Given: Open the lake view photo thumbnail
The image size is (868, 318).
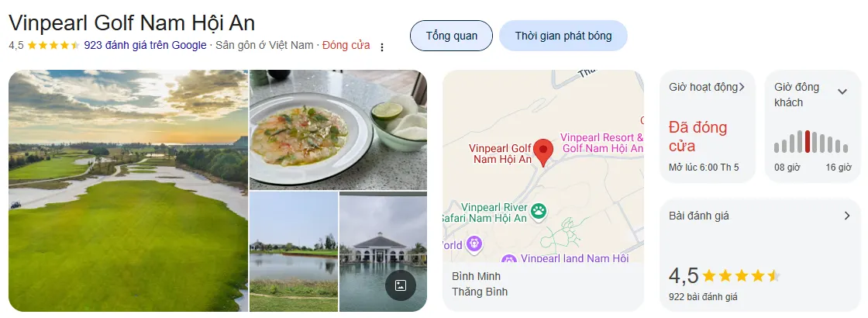Looking at the screenshot, I should [x=294, y=251].
